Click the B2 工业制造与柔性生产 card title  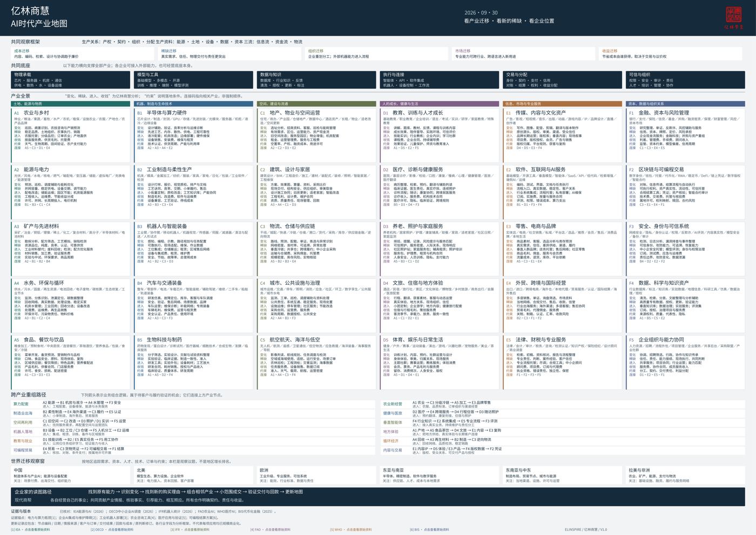(165, 170)
